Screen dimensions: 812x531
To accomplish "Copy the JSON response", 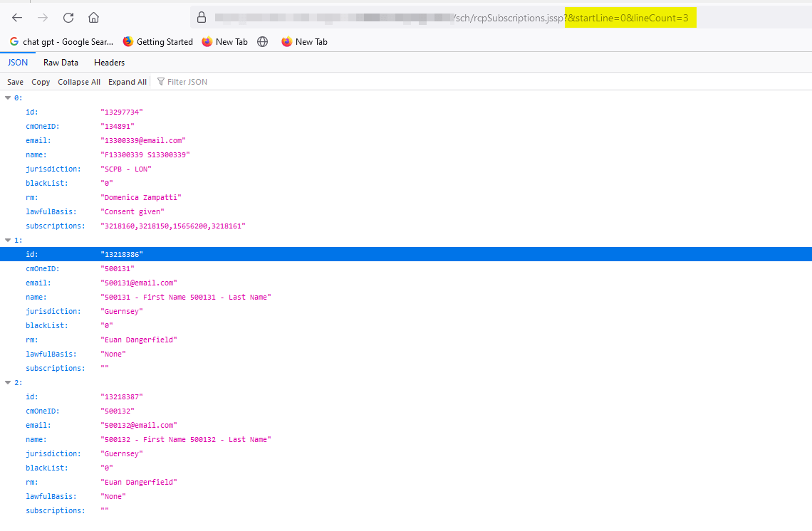I will pos(40,81).
